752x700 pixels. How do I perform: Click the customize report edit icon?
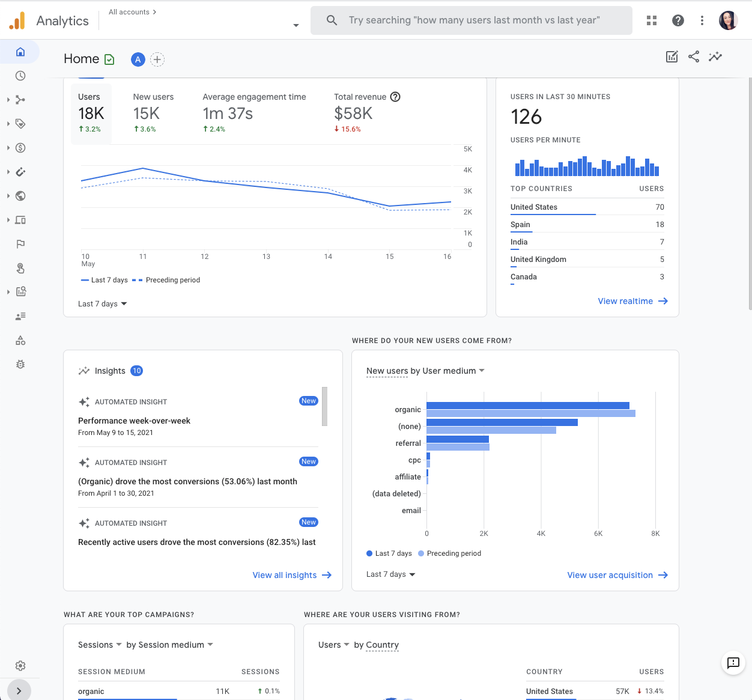pos(672,56)
